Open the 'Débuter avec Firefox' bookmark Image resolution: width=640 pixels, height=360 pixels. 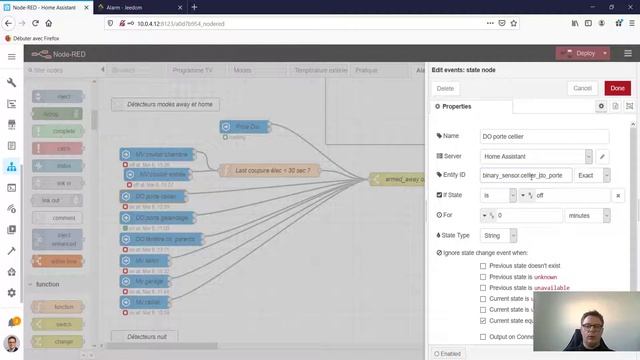pyautogui.click(x=32, y=38)
